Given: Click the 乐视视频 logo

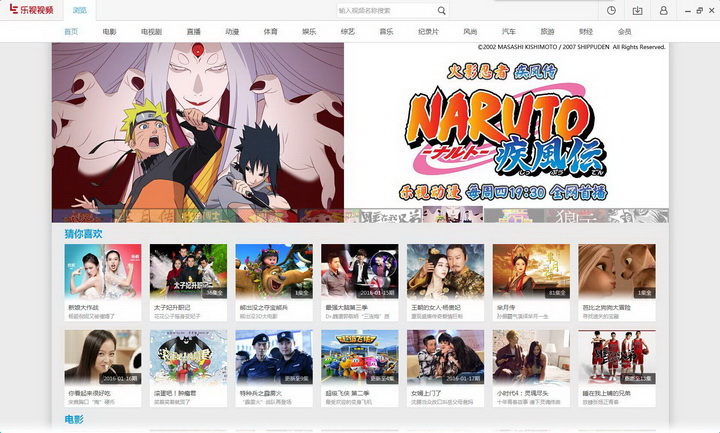Looking at the screenshot, I should (31, 10).
